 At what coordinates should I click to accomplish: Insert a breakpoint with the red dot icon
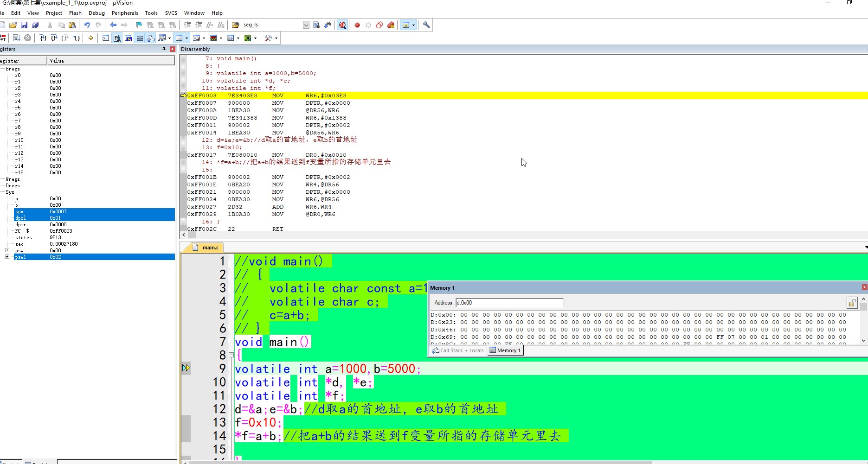tap(357, 25)
